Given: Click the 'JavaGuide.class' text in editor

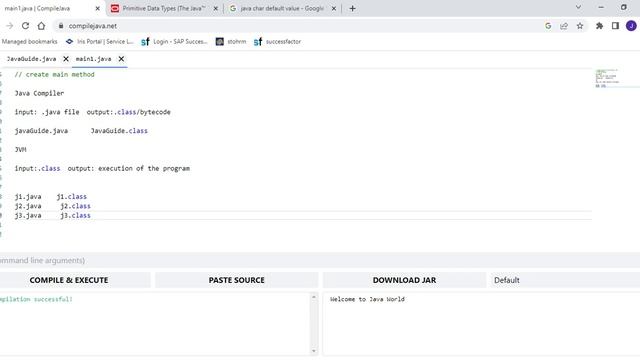Looking at the screenshot, I should tap(119, 131).
